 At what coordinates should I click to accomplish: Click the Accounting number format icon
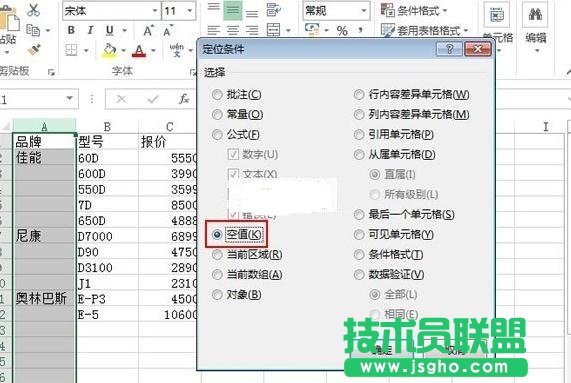pos(312,29)
